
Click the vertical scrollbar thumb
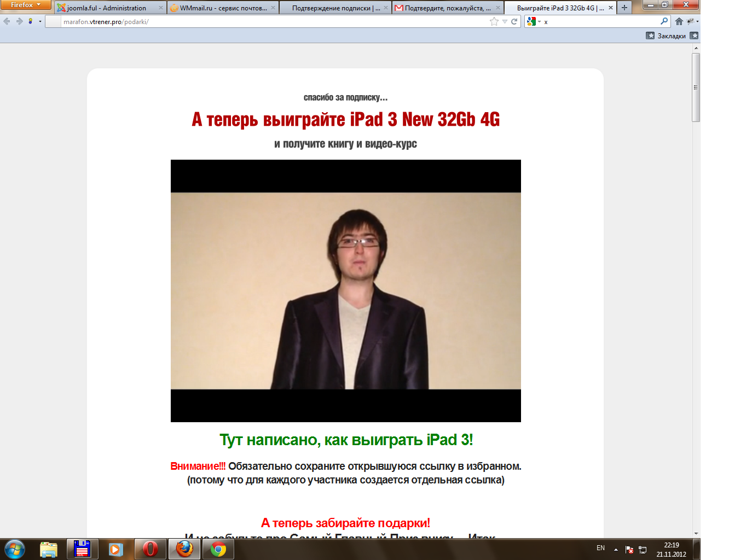[x=696, y=87]
